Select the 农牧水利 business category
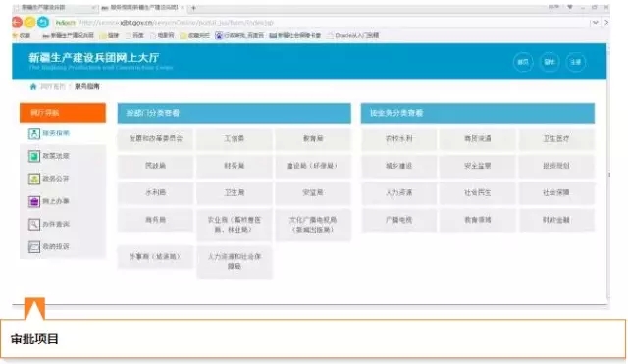 [x=399, y=139]
